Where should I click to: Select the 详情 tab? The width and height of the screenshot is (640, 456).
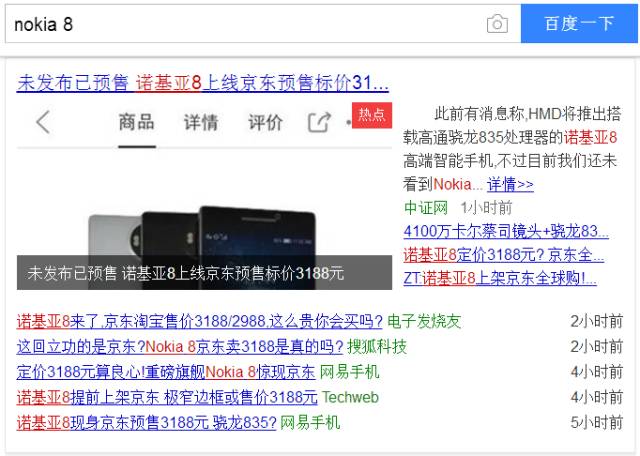pos(201,122)
